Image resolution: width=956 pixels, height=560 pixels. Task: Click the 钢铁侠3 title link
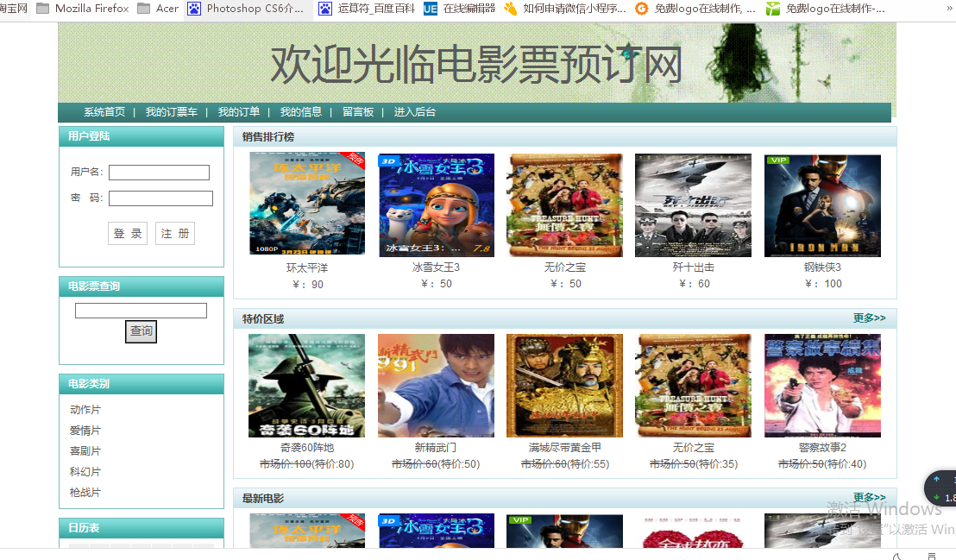click(x=822, y=267)
